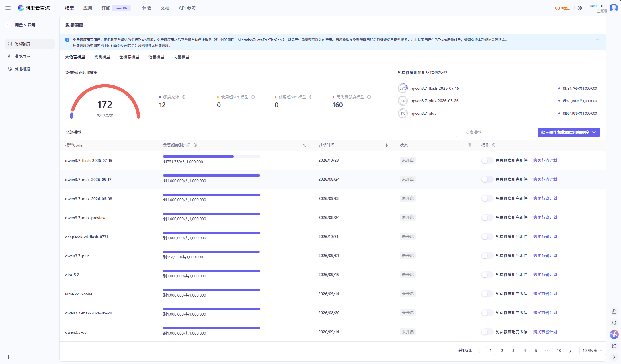Click the 费用概览 layers icon
Viewport: 621px width, 364px height.
tap(10, 69)
